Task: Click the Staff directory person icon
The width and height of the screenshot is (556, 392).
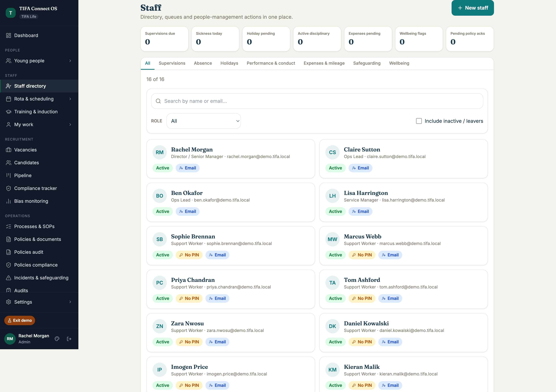Action: click(x=9, y=86)
